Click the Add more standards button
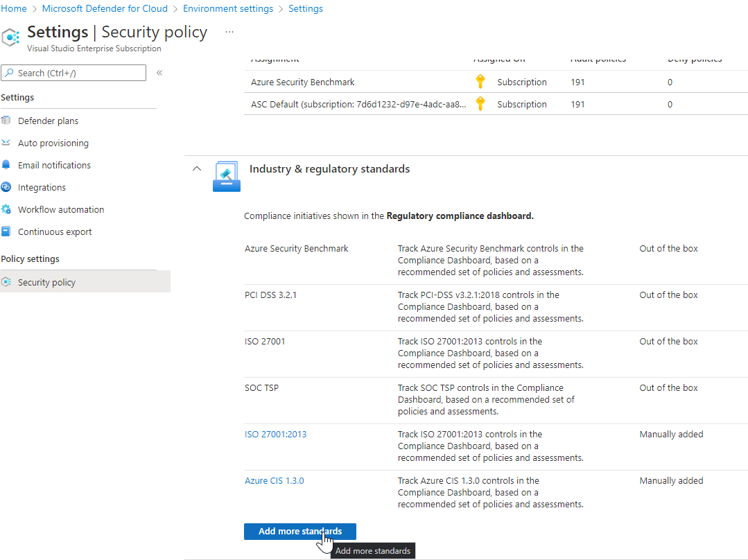748x560 pixels. [x=299, y=532]
